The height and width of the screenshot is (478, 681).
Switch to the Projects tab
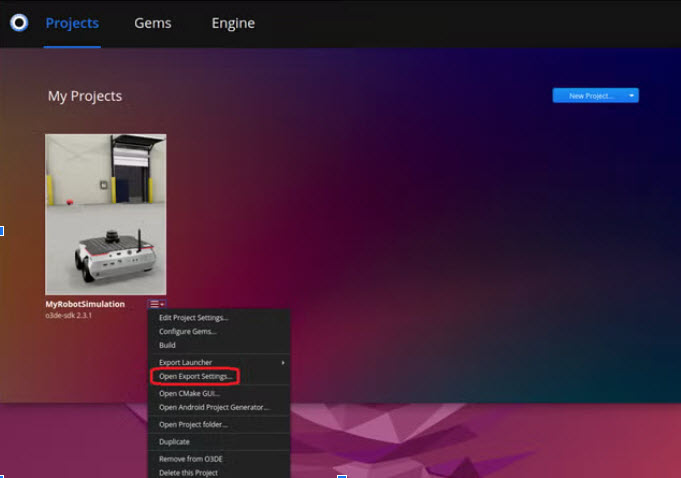tap(72, 23)
